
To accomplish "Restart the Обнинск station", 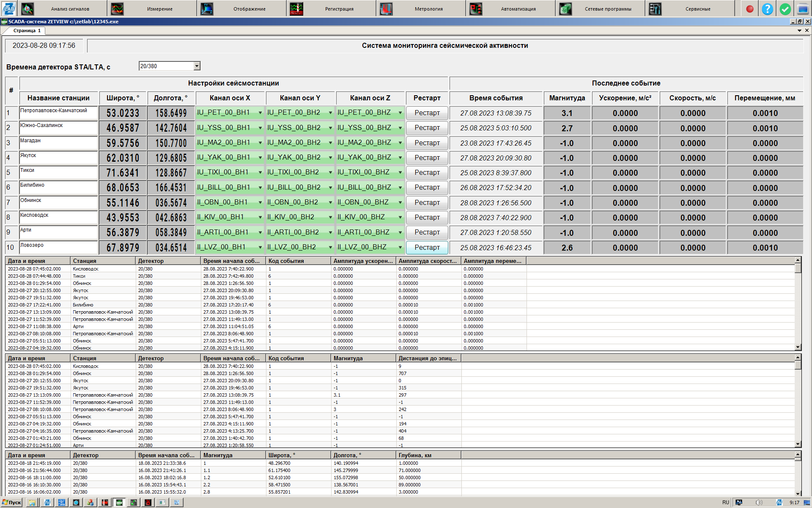I will click(427, 202).
